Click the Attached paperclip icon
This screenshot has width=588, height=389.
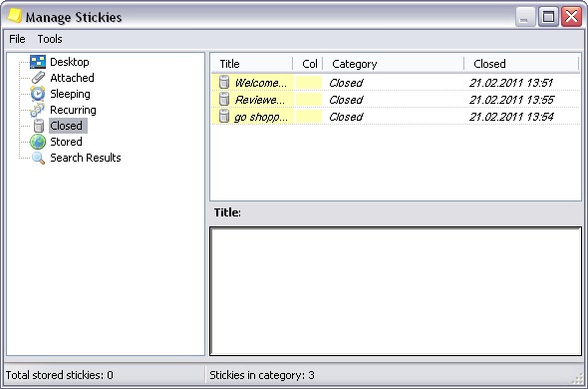coord(38,78)
